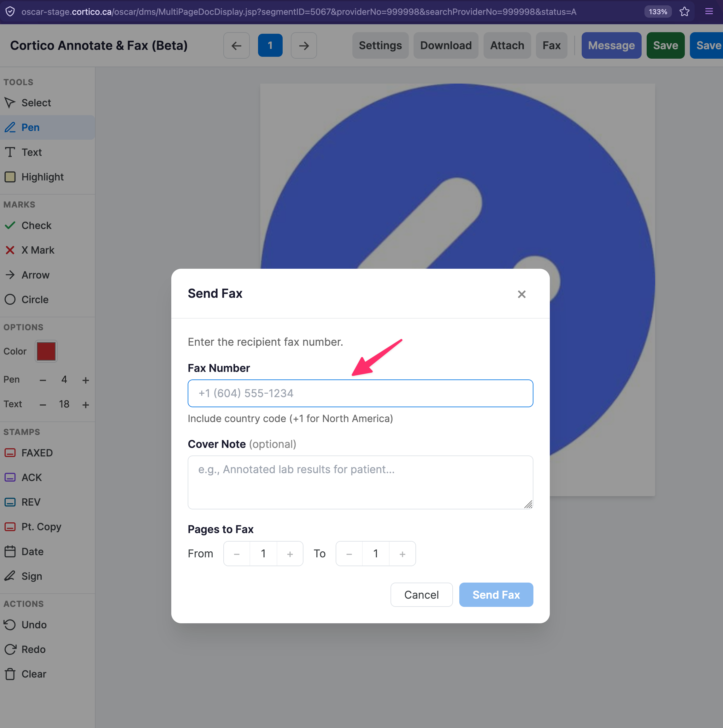
Task: Click the shield icon in address bar
Action: click(10, 12)
